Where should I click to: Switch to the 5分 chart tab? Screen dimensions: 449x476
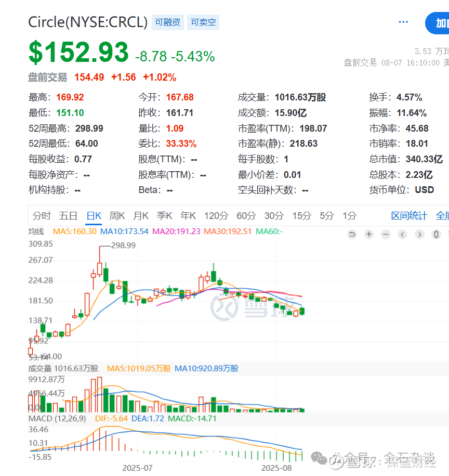[x=327, y=216]
